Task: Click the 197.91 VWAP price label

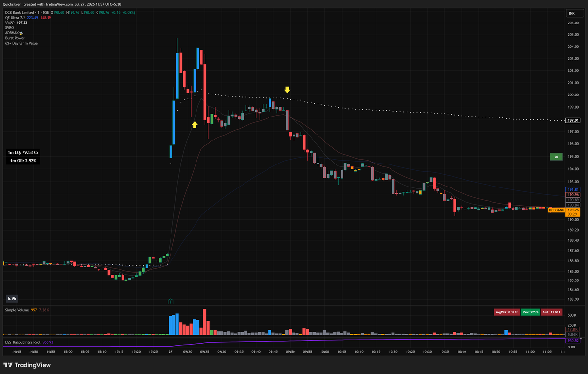Action: [573, 120]
